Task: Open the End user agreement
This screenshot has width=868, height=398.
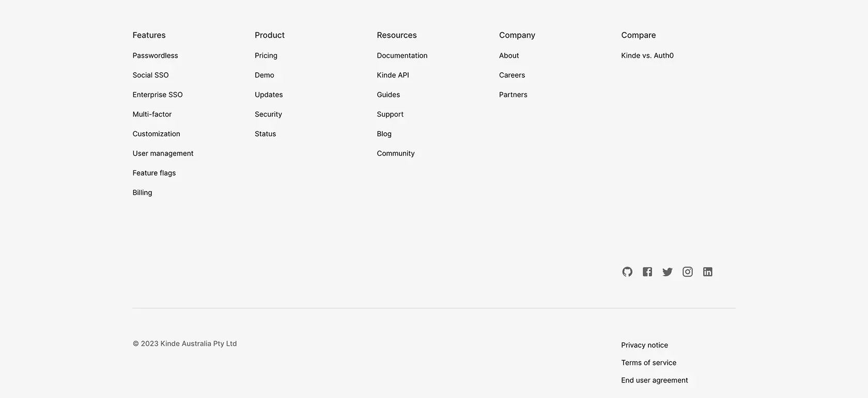Action: [655, 380]
